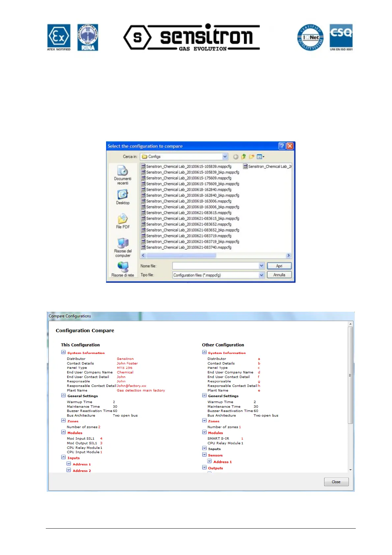Screen dimensions: 392x555
Task: Click the scroll up arrow in Compare Configurations
Action: pyautogui.click(x=350, y=324)
